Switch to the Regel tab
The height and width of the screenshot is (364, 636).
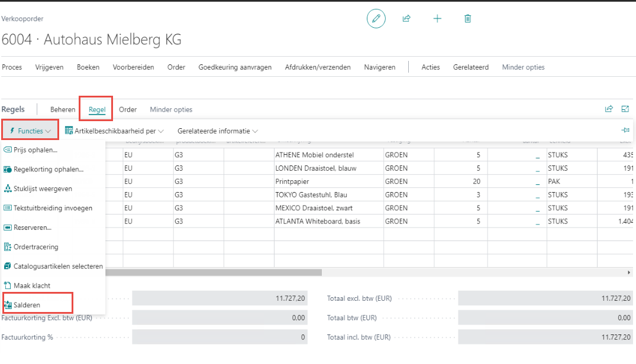coord(97,109)
